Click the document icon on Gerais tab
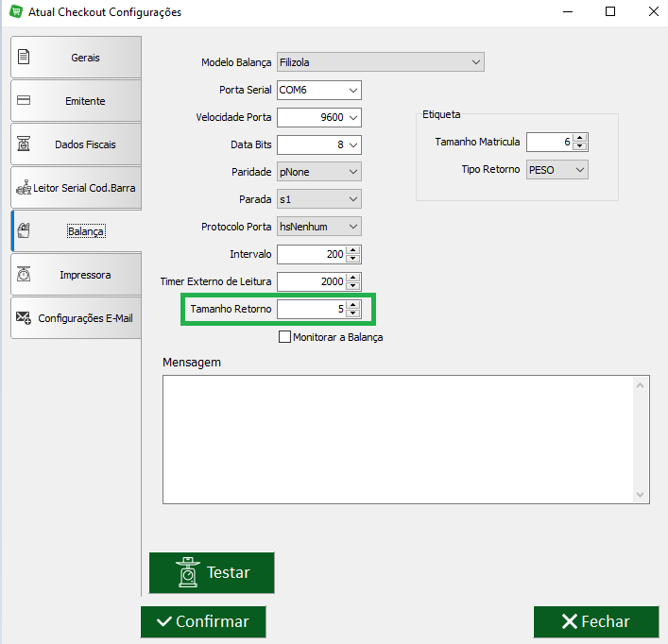This screenshot has width=668, height=644. [24, 57]
